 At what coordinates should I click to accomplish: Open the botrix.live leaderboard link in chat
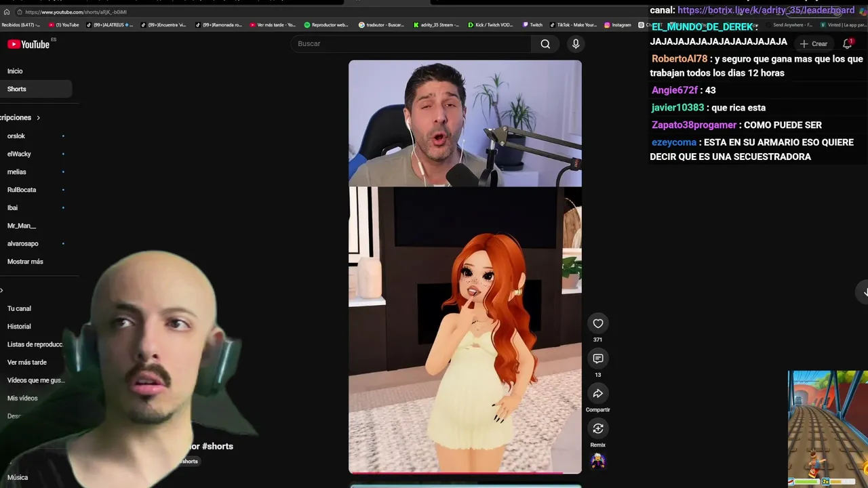point(766,10)
